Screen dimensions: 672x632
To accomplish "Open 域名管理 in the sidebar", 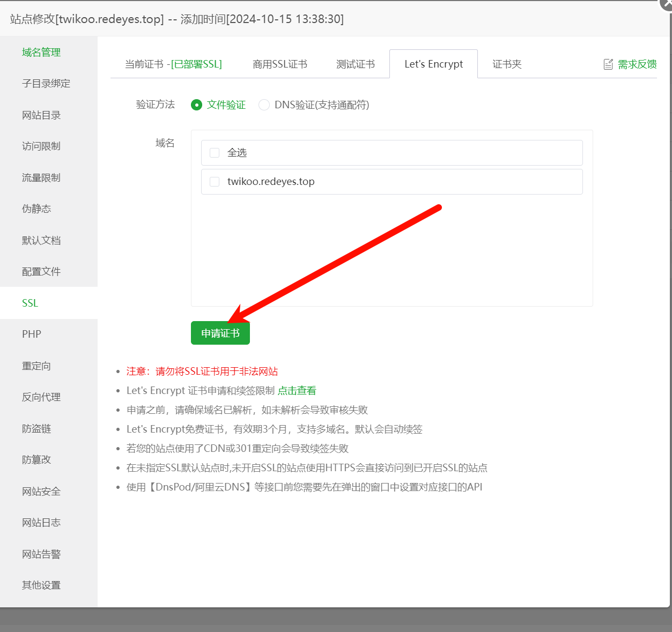I will [41, 52].
